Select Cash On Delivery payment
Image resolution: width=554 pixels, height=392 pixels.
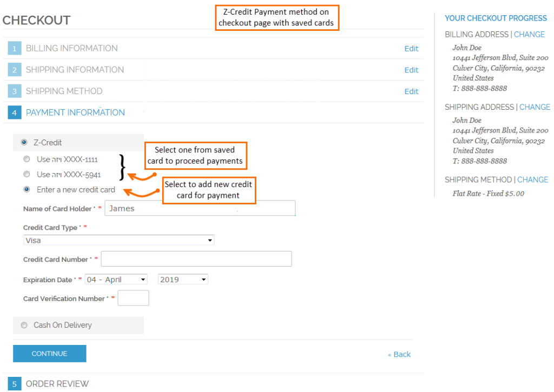coord(24,325)
